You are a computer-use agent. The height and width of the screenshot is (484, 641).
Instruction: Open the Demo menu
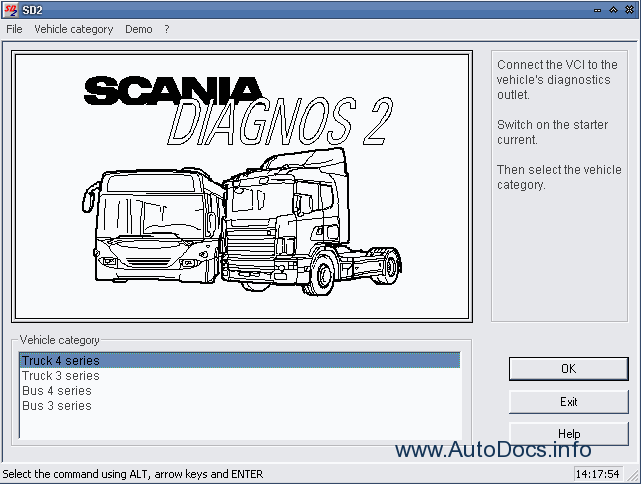(139, 29)
